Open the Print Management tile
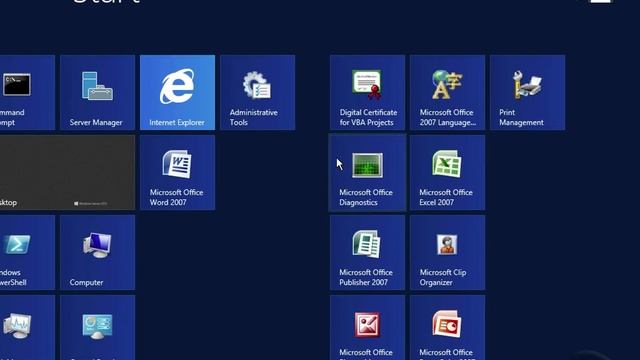 point(527,93)
